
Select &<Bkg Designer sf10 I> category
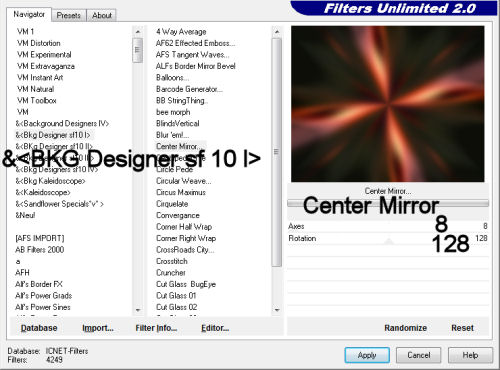pos(53,135)
